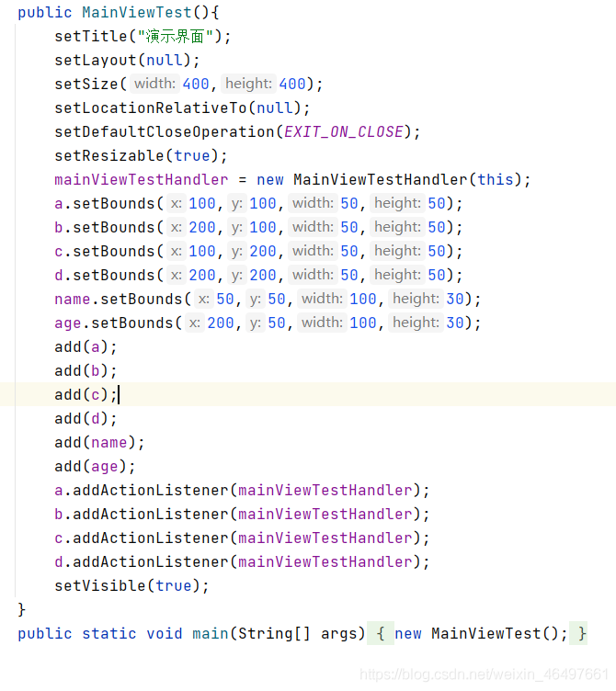Click EXIT_ON_CLOSE constant
The height and width of the screenshot is (691, 616).
point(344,131)
